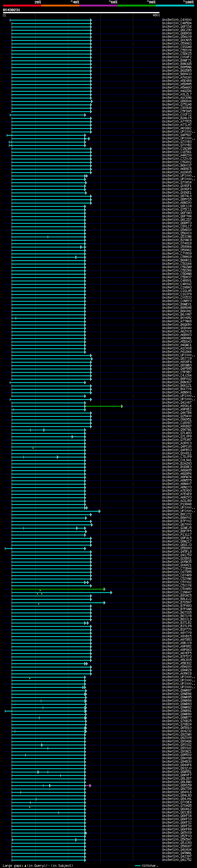Select hit UniRef100_C4R5D4
The height and width of the screenshot is (868, 197).
pyautogui.click(x=177, y=23)
